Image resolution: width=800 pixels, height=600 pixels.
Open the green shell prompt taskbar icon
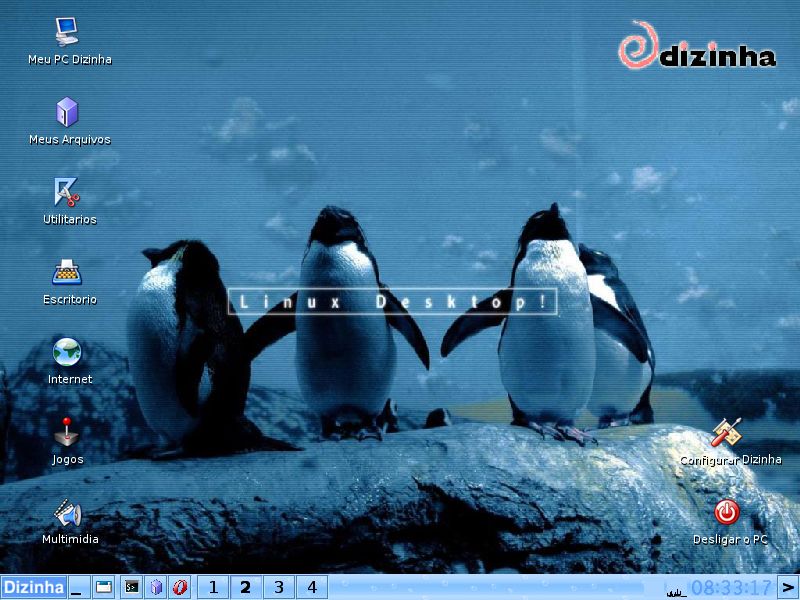pyautogui.click(x=130, y=587)
